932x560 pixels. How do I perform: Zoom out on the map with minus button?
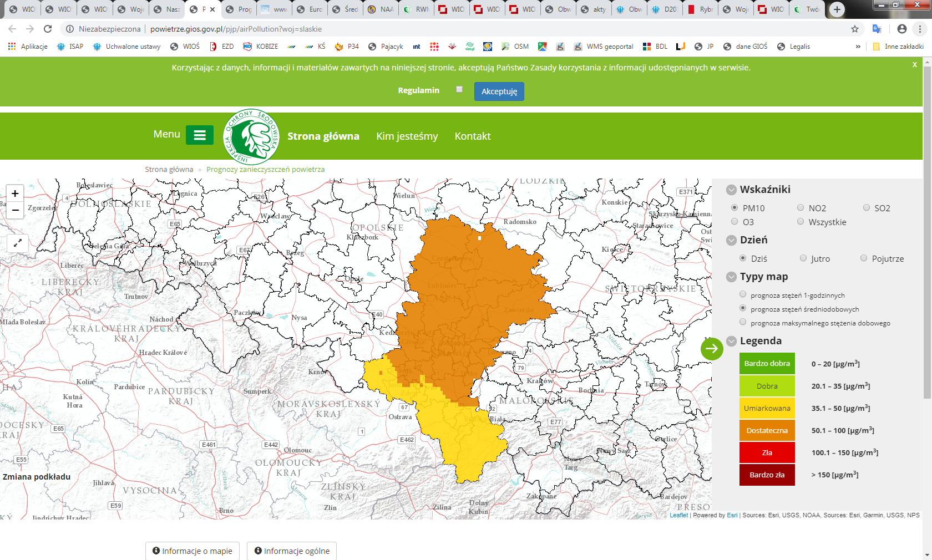pyautogui.click(x=15, y=210)
